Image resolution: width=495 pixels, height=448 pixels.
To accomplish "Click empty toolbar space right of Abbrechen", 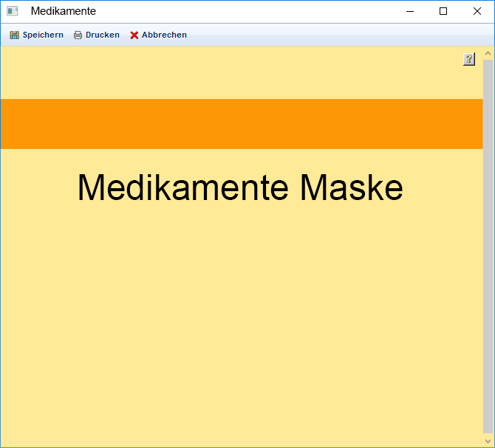I will (x=332, y=35).
